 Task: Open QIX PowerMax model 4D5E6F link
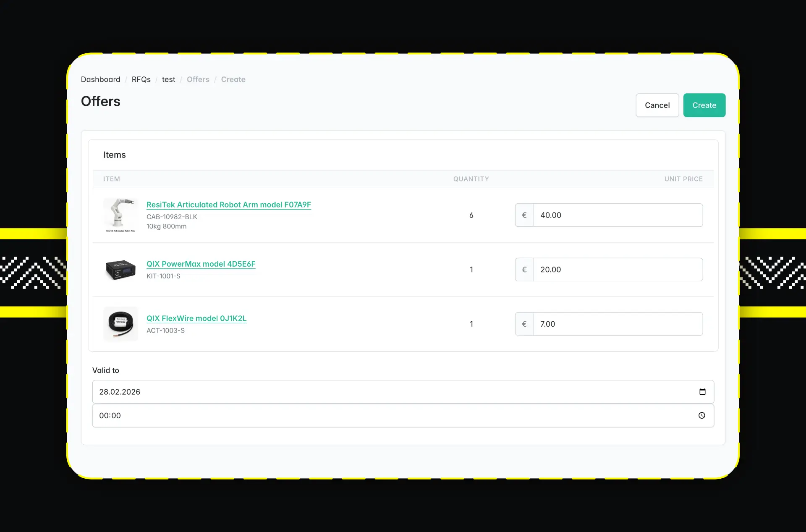pyautogui.click(x=201, y=264)
